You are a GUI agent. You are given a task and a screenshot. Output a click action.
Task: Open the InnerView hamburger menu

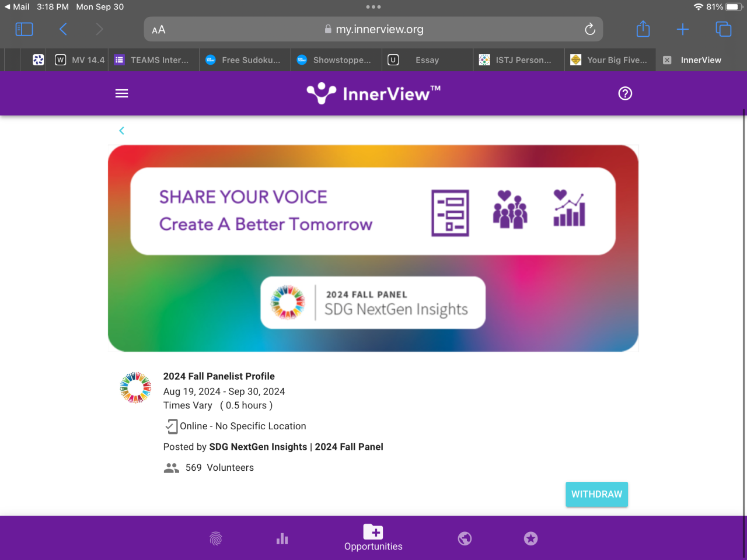121,93
